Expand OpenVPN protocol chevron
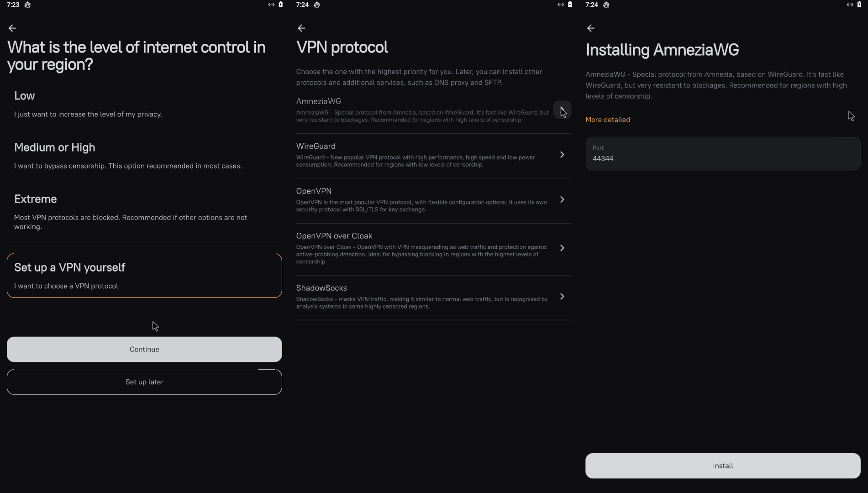 coord(562,199)
